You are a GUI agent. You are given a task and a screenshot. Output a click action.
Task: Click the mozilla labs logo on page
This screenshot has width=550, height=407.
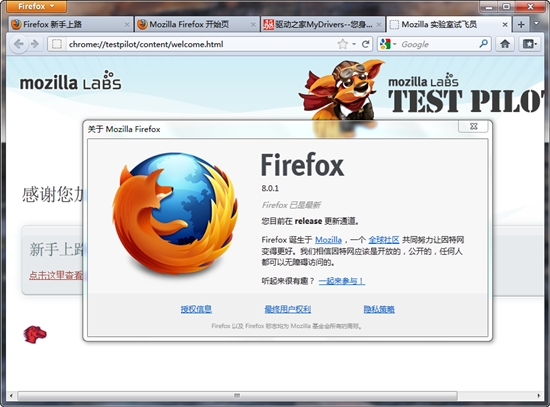70,81
